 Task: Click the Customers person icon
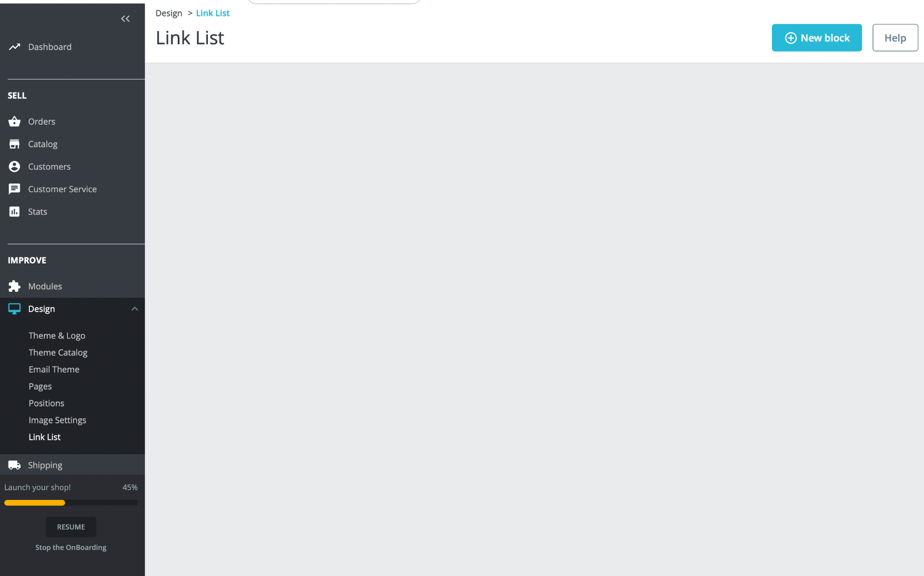pyautogui.click(x=14, y=167)
